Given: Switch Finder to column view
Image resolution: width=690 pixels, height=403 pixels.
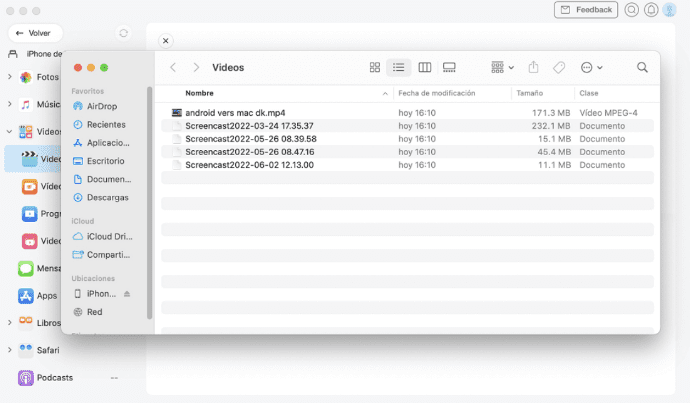Looking at the screenshot, I should click(x=425, y=67).
